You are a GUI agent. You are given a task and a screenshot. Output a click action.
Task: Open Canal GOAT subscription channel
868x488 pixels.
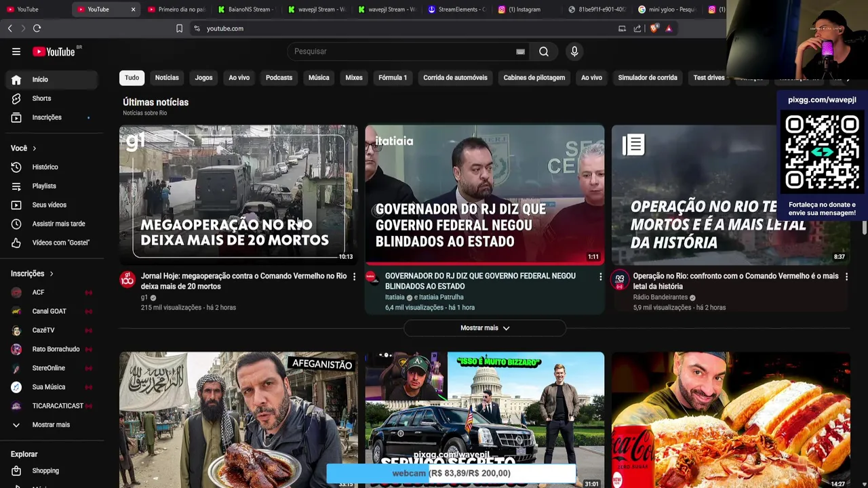click(52, 312)
